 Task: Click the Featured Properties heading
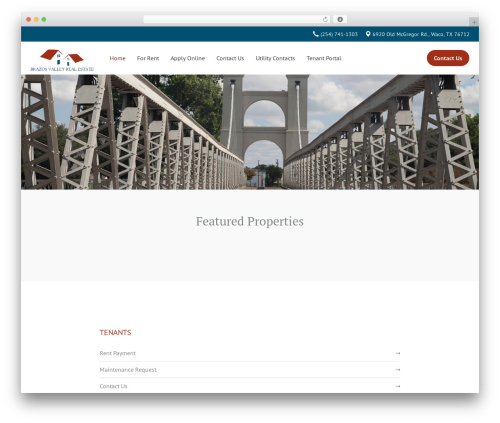coord(250,221)
